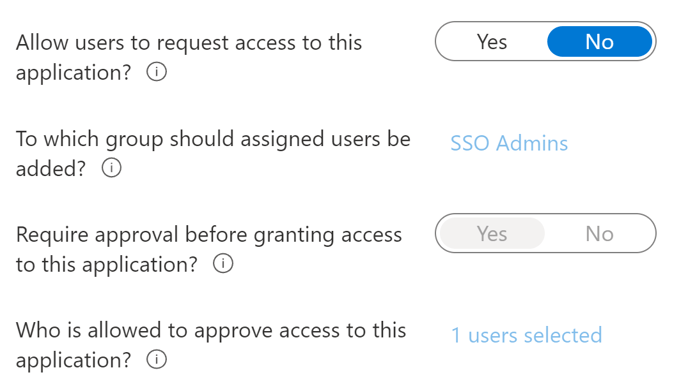Show info icon for Require approval setting
The image size is (688, 391).
tap(223, 264)
